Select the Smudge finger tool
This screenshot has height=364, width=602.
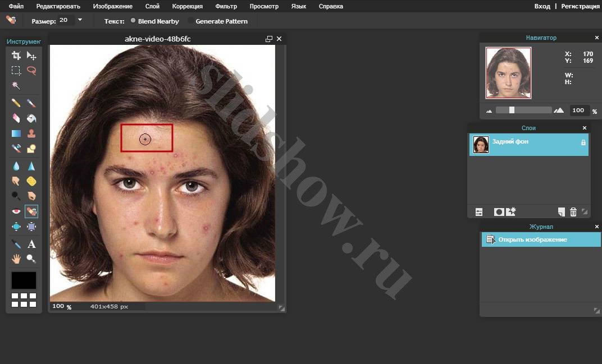pos(16,181)
